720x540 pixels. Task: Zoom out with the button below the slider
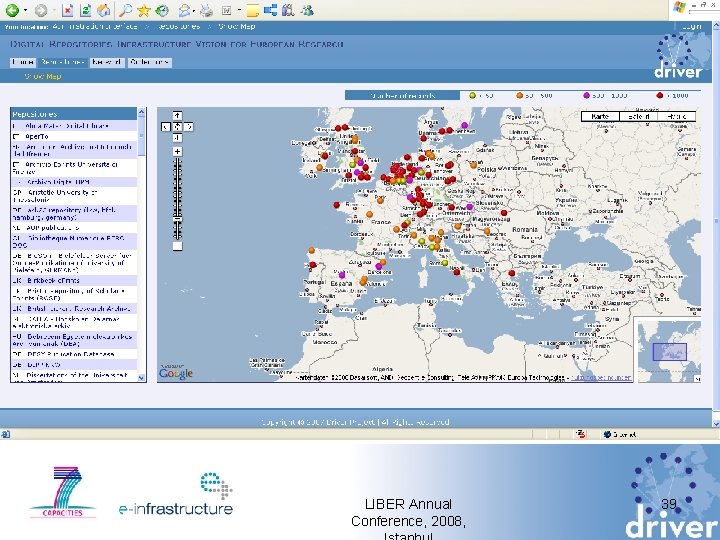pyautogui.click(x=177, y=246)
